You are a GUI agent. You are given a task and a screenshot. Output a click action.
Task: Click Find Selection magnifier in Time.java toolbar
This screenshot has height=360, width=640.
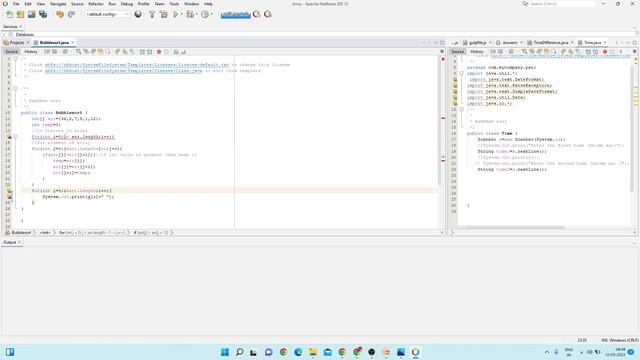[x=524, y=52]
